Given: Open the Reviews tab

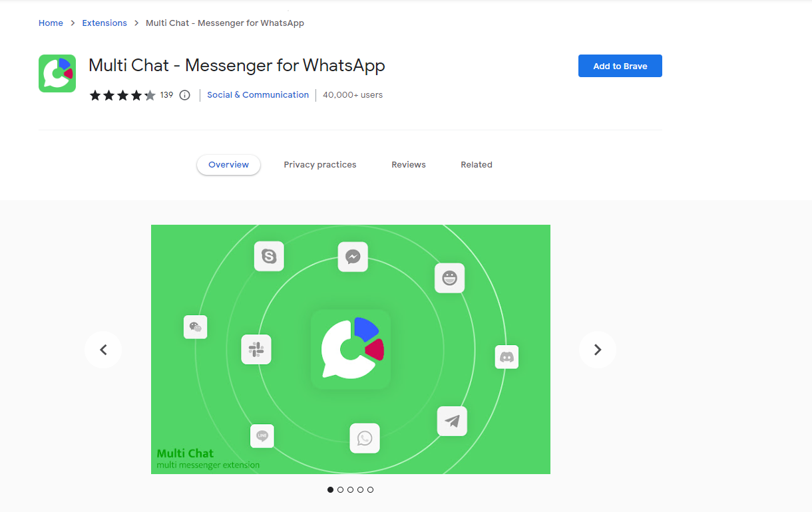Looking at the screenshot, I should coord(409,165).
